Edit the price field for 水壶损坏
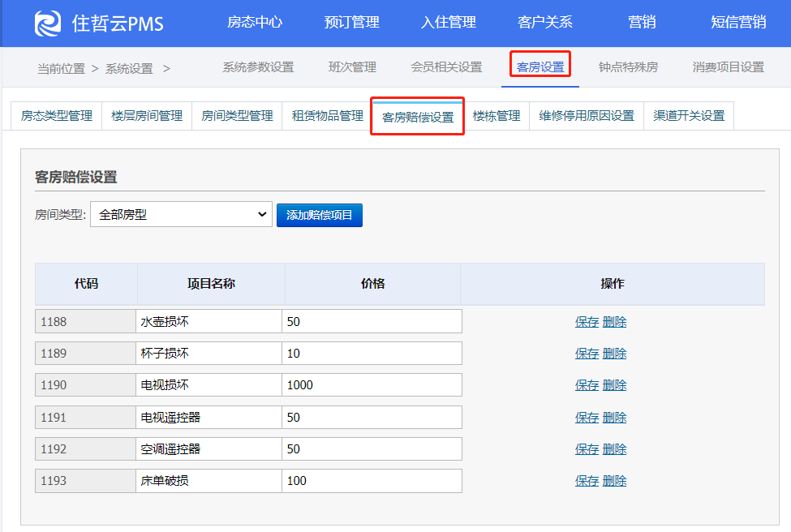This screenshot has width=791, height=532. click(x=372, y=322)
